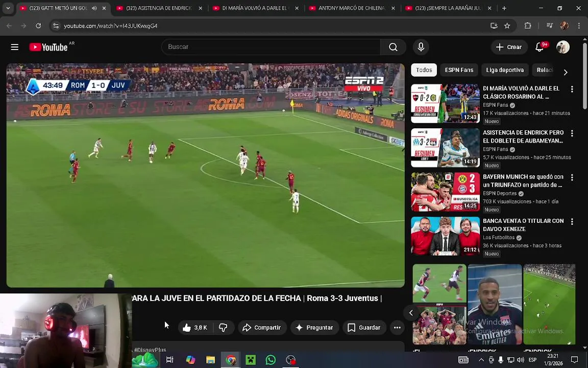Save video with Guardar
The height and width of the screenshot is (368, 588).
(x=364, y=328)
